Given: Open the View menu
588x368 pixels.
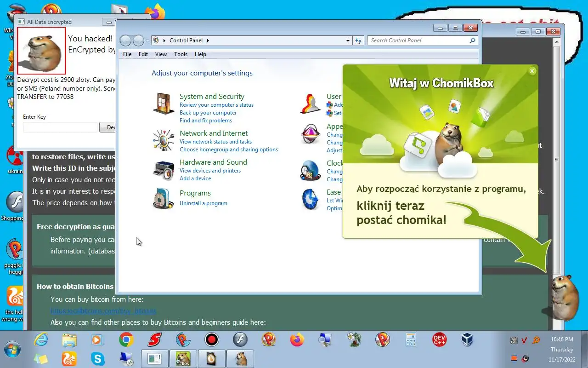Looking at the screenshot, I should coord(161,54).
